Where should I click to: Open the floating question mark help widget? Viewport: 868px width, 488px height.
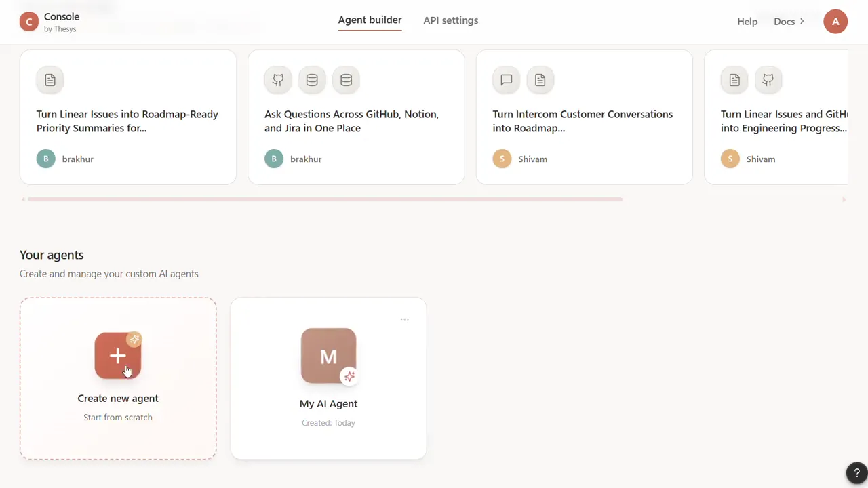(x=856, y=473)
